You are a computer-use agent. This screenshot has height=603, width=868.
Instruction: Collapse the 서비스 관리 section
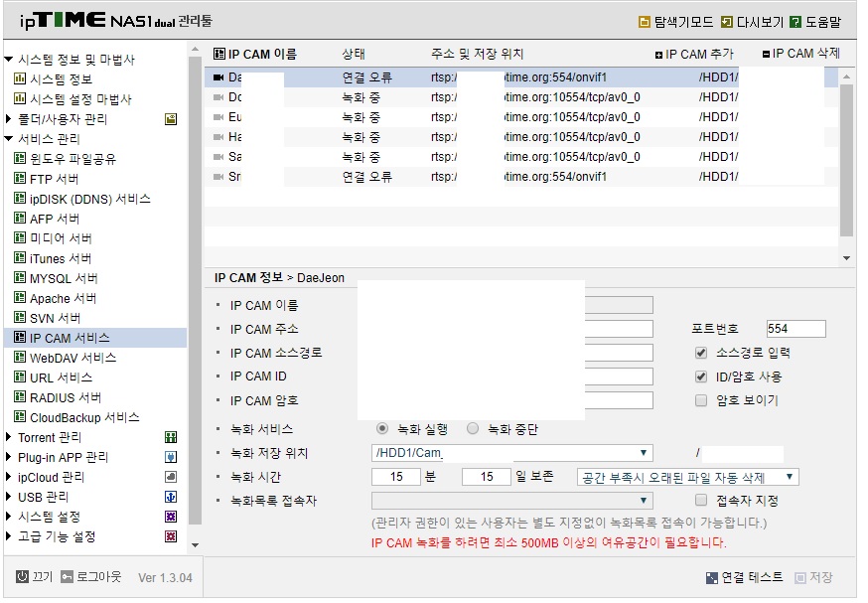pos(8,138)
